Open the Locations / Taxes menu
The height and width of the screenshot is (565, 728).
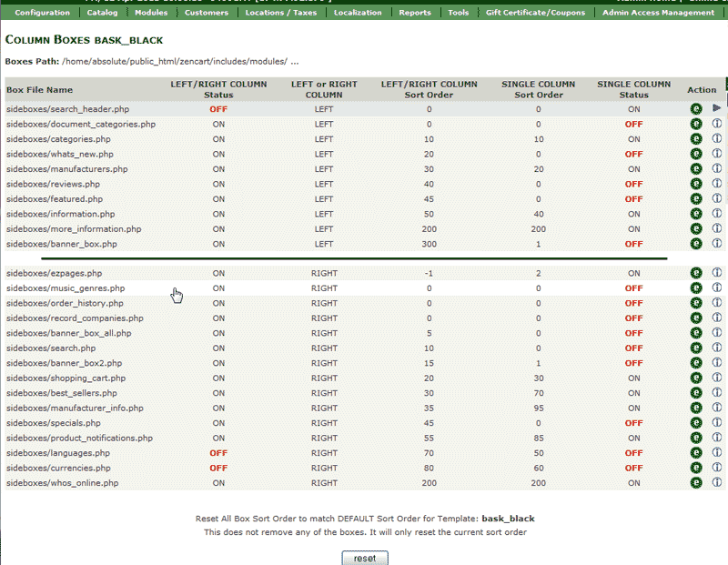pos(279,13)
